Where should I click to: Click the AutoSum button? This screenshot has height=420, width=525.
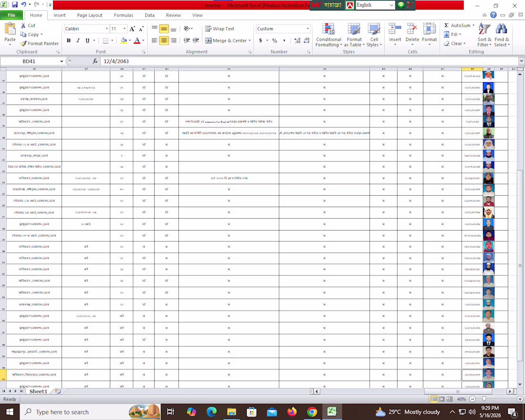[459, 25]
